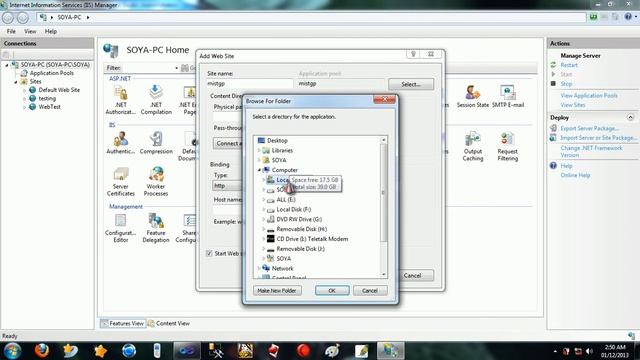Open Online Help link
The image size is (640, 360).
click(575, 175)
